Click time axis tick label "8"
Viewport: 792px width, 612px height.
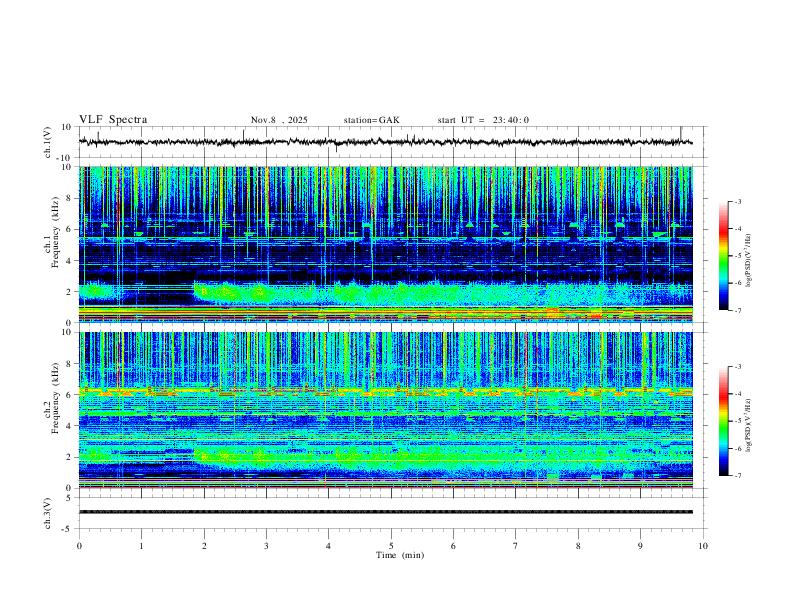(578, 546)
